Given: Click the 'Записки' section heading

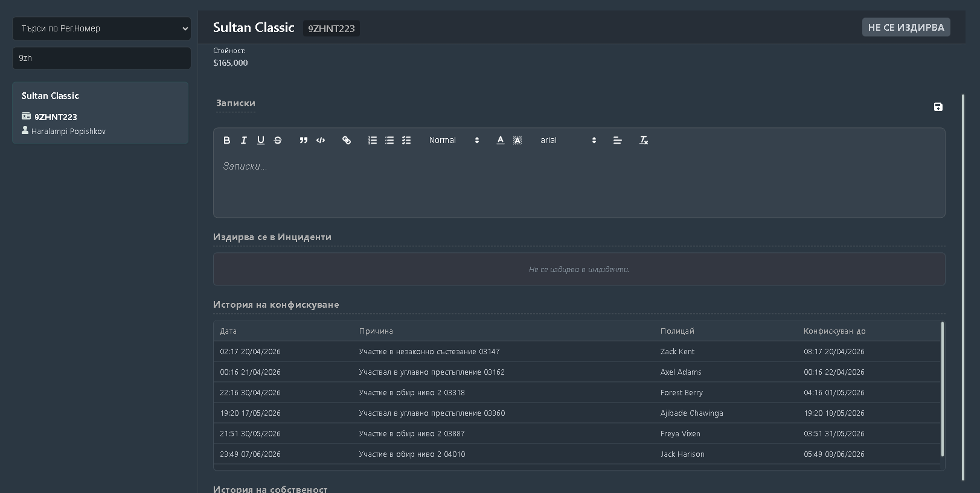Looking at the screenshot, I should [235, 103].
